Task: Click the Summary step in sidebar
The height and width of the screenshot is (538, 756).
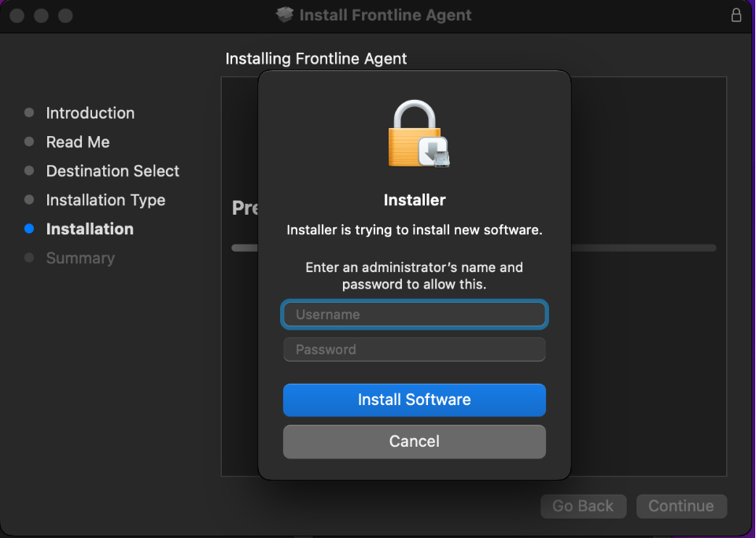Action: pyautogui.click(x=80, y=258)
